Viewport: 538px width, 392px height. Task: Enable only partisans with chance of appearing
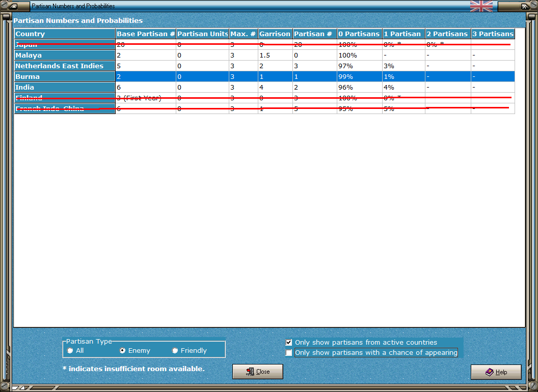[289, 353]
